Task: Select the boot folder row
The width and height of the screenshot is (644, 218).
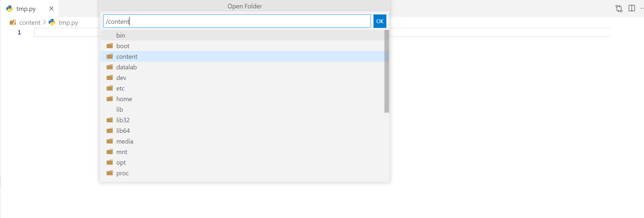Action: coord(242,46)
